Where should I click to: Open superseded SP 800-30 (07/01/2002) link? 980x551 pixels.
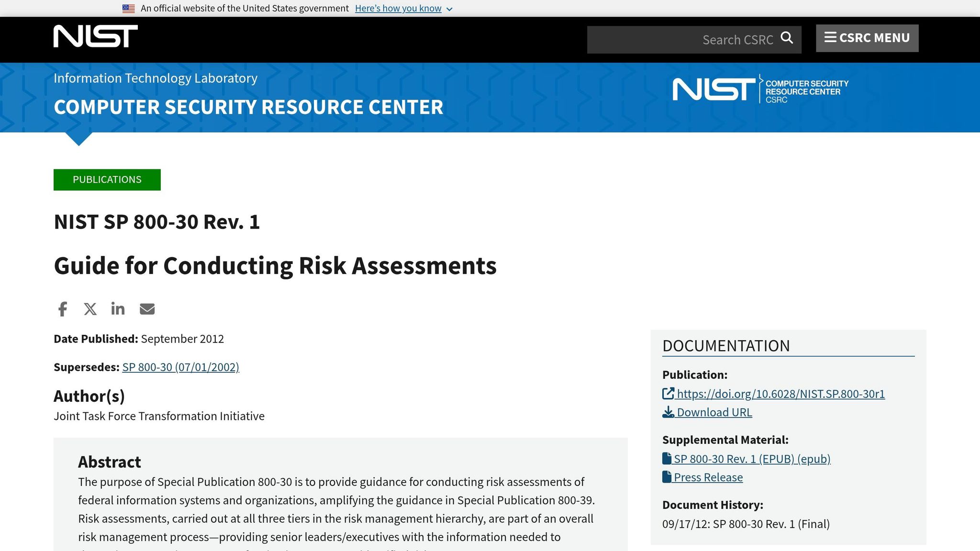click(x=180, y=367)
